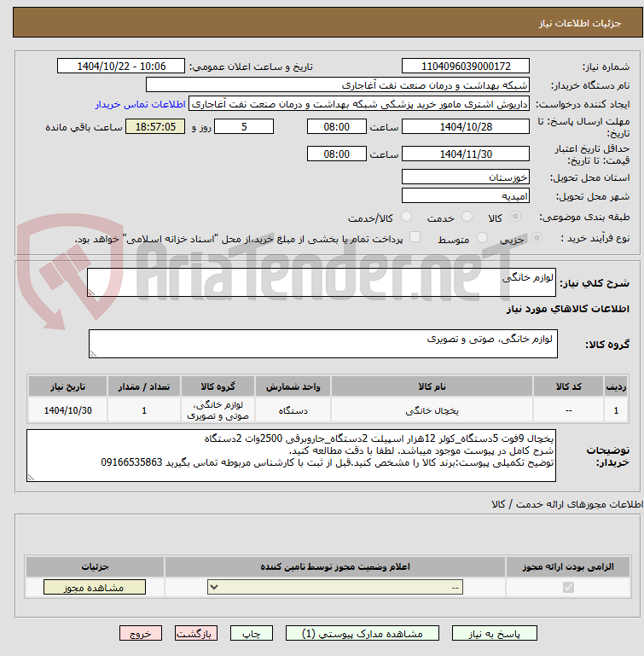Image resolution: width=644 pixels, height=656 pixels.
Task: Click the گروه کالا text area
Action: pos(323,344)
